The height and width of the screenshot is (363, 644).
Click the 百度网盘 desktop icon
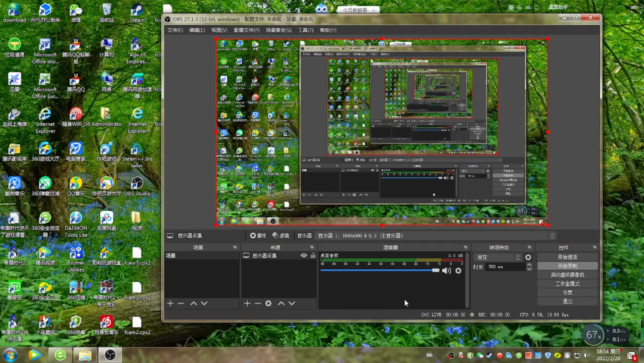pyautogui.click(x=107, y=221)
